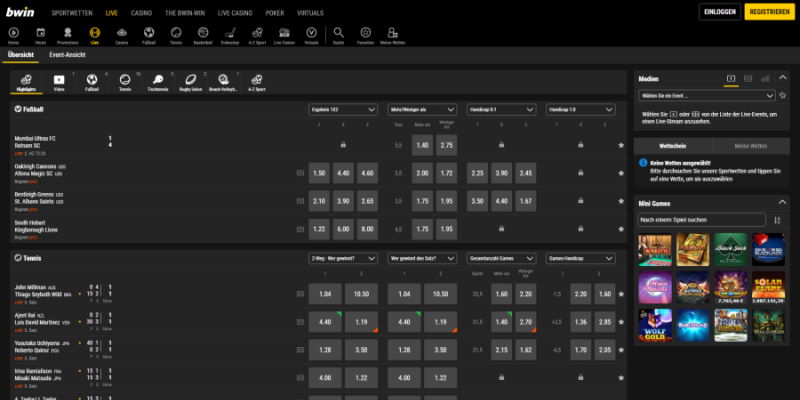Open Wer gewinnt den Satz dropdown
Screen dimensions: 800x400
(x=422, y=259)
